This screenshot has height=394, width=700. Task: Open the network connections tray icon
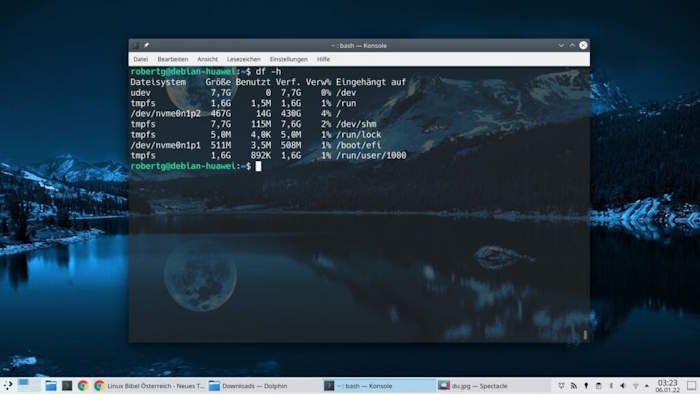(635, 386)
